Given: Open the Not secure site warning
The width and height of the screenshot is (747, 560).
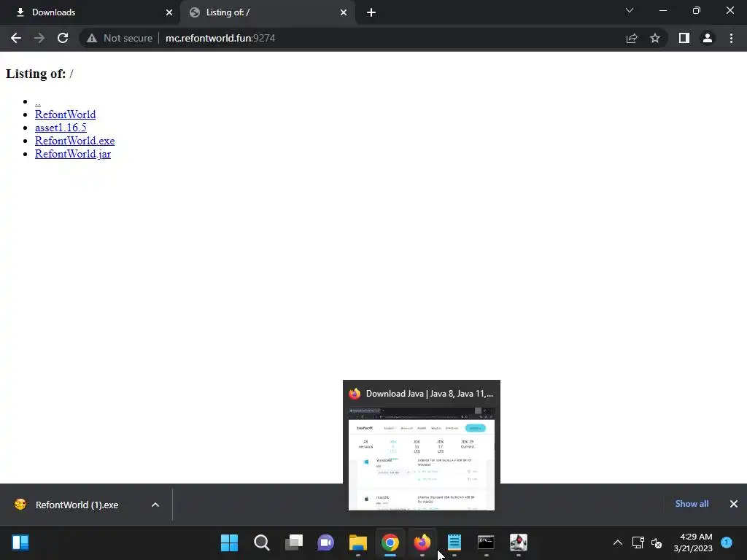Looking at the screenshot, I should (120, 38).
